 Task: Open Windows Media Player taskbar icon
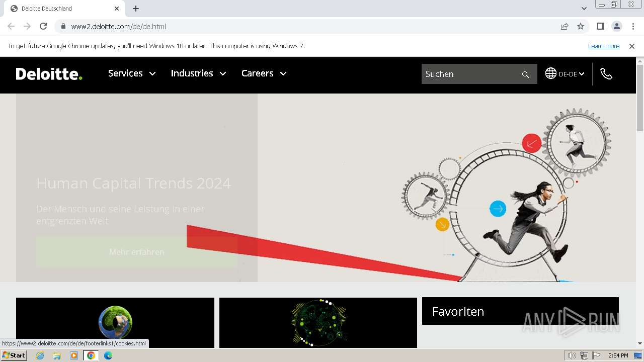pyautogui.click(x=74, y=355)
